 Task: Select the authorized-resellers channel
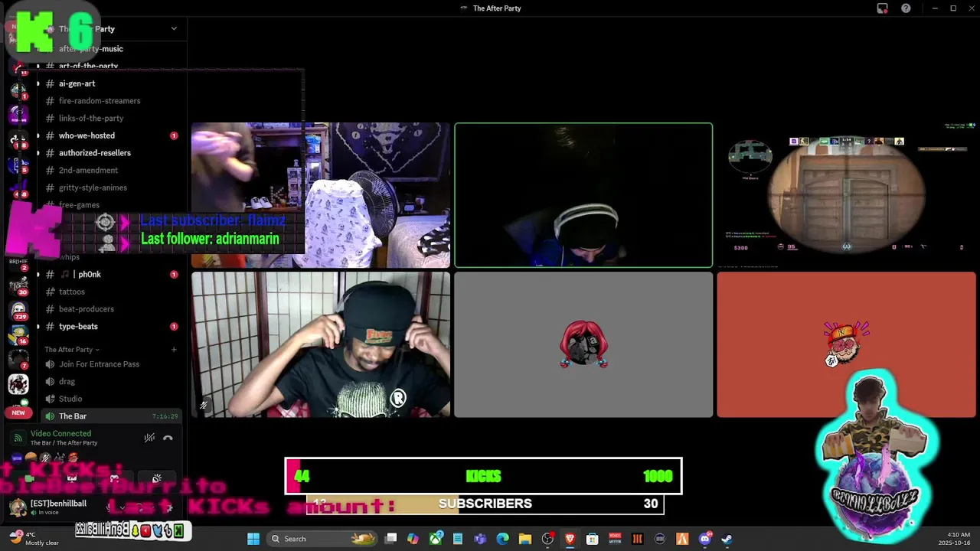pos(112,153)
